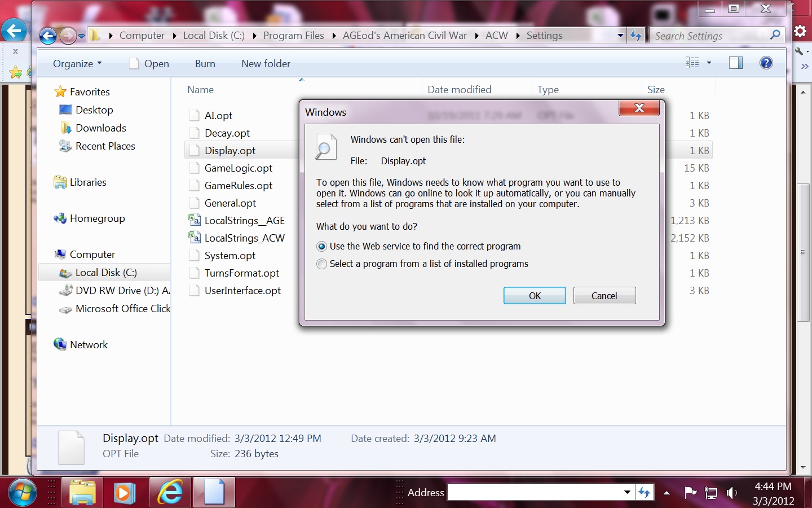The height and width of the screenshot is (508, 812).
Task: Select Use the Web service option
Action: coord(322,247)
